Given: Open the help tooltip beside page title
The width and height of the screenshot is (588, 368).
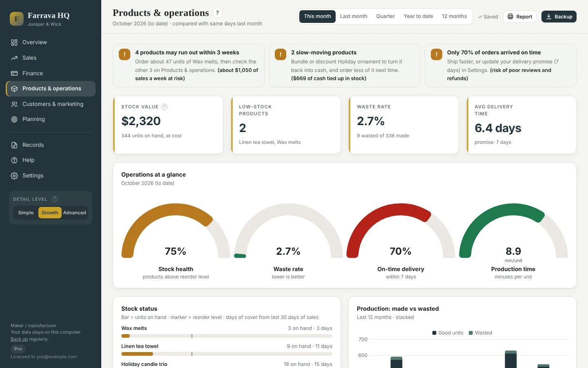Looking at the screenshot, I should 218,13.
